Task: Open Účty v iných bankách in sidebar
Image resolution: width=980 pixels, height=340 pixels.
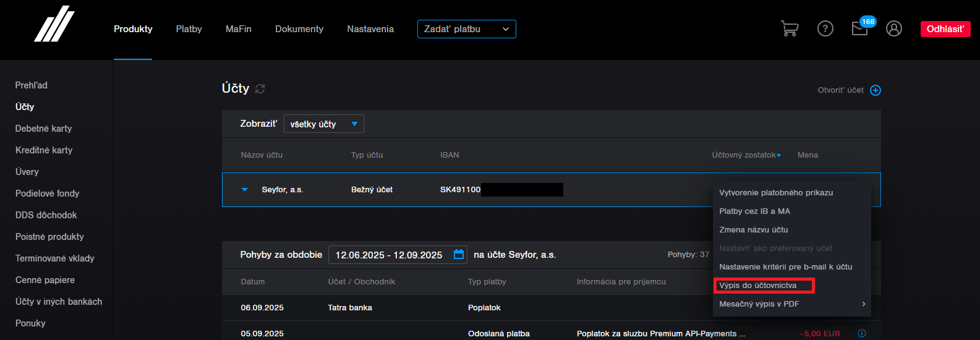Action: (59, 302)
